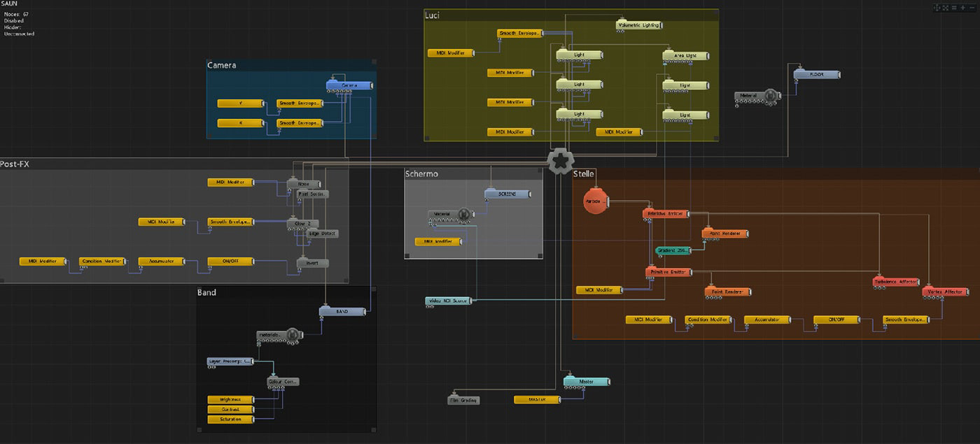Click the pan arrows icon in top-right toolbar
The height and width of the screenshot is (444, 980).
pyautogui.click(x=938, y=8)
